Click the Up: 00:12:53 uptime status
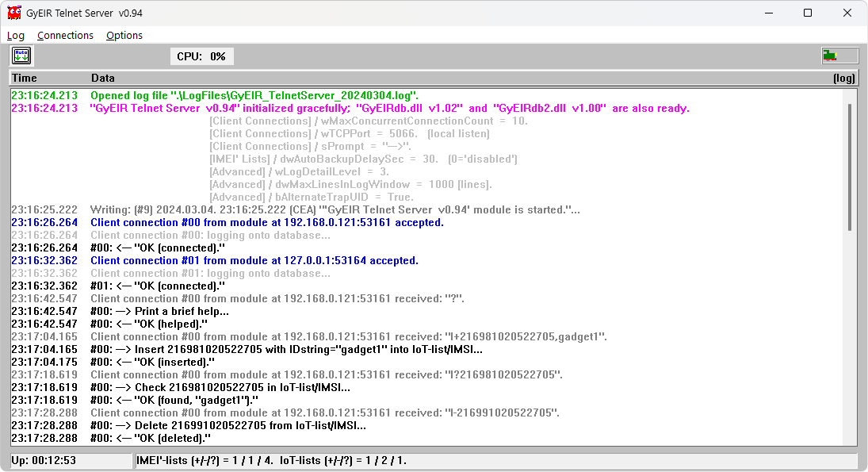 pyautogui.click(x=44, y=461)
